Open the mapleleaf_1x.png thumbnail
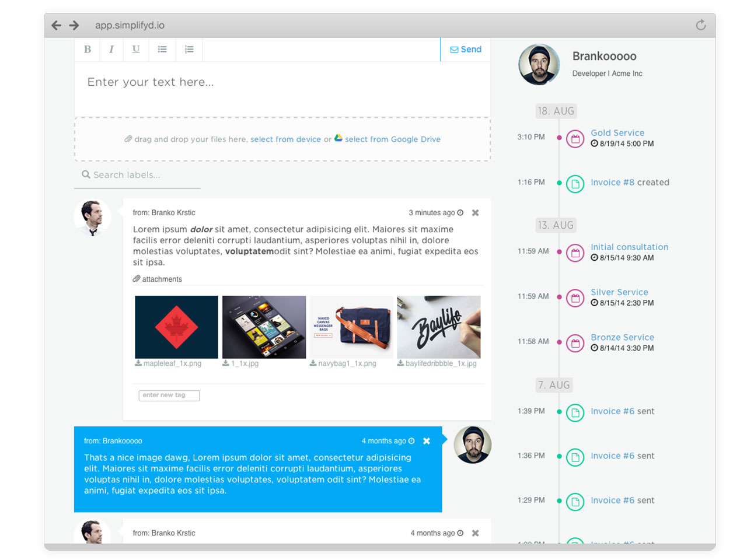Screen dimensions: 747x560 click(x=176, y=327)
